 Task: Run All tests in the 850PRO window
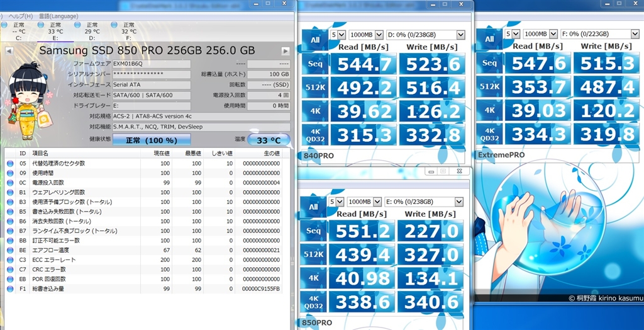tap(313, 207)
